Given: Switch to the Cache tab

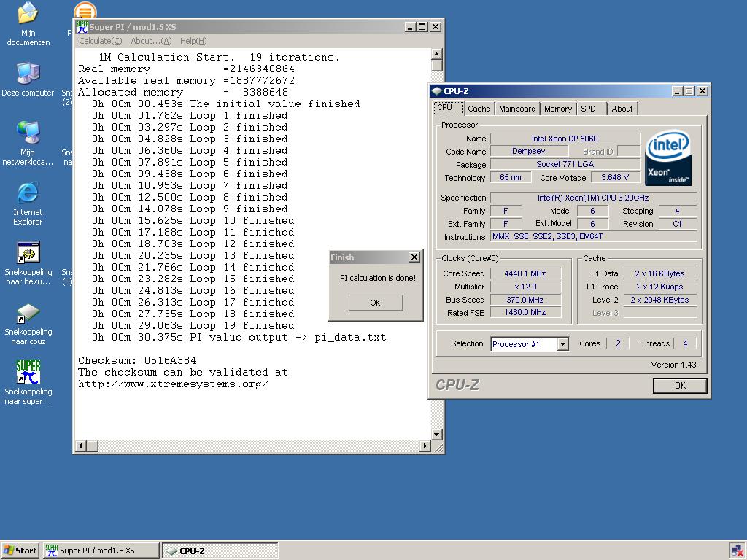Looking at the screenshot, I should [x=479, y=109].
